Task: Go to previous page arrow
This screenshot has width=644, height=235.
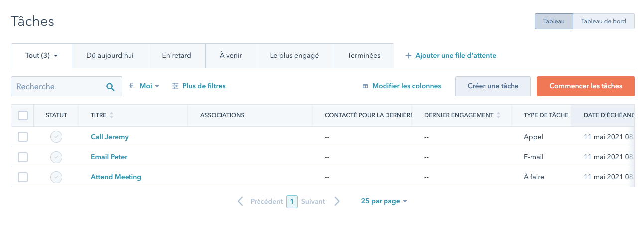Action: [x=240, y=201]
